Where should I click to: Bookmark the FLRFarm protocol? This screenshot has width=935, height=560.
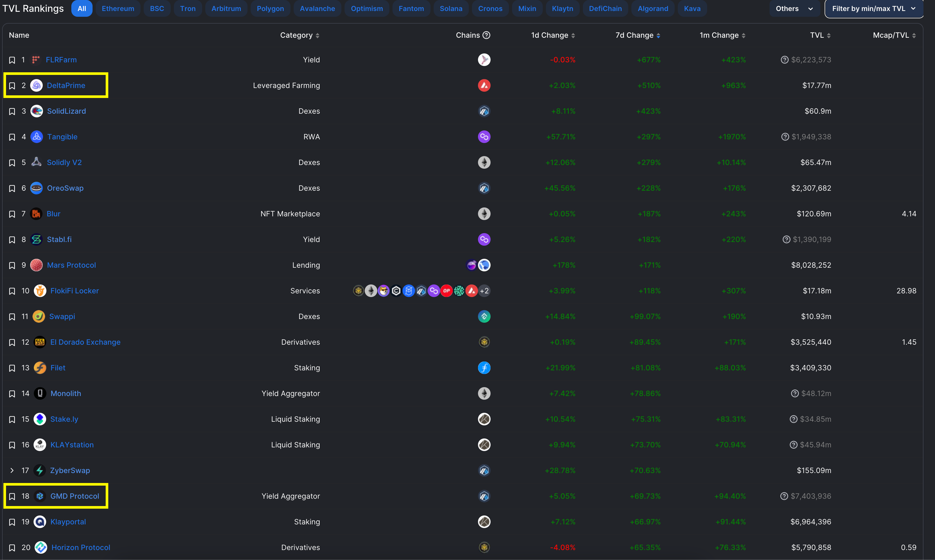click(12, 60)
